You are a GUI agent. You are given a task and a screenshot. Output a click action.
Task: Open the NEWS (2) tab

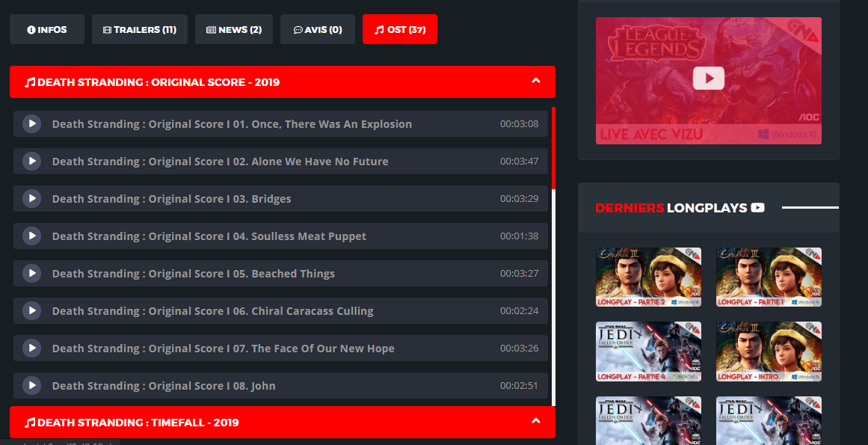click(x=233, y=29)
